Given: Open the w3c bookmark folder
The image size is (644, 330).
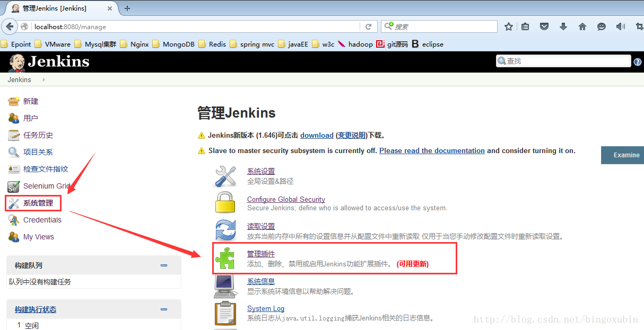Looking at the screenshot, I should [324, 44].
